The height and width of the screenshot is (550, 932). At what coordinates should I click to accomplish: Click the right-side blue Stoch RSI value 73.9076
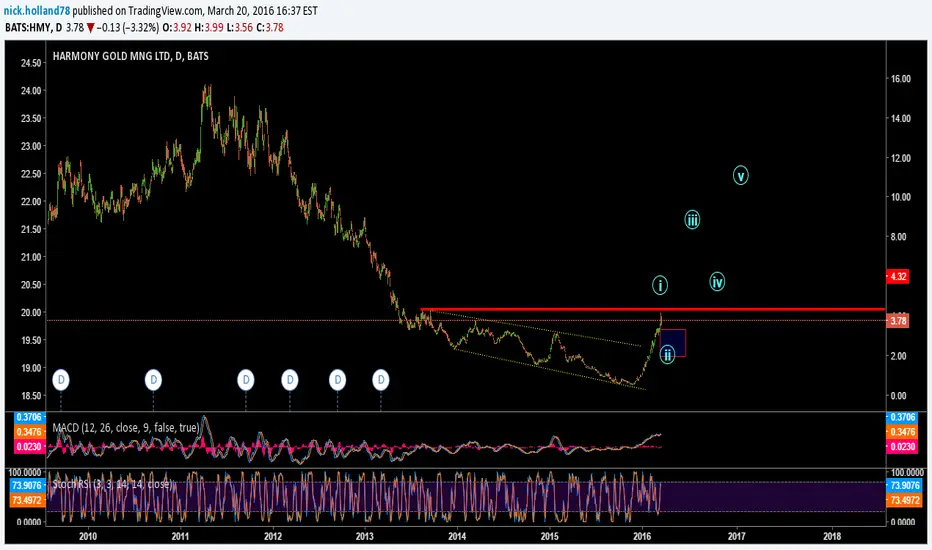coord(905,486)
